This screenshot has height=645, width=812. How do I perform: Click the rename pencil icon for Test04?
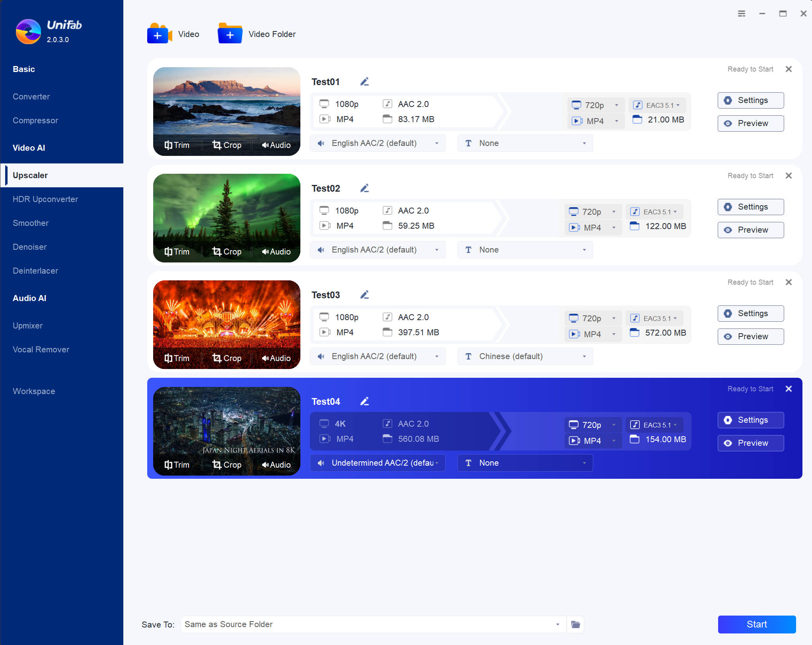[364, 402]
